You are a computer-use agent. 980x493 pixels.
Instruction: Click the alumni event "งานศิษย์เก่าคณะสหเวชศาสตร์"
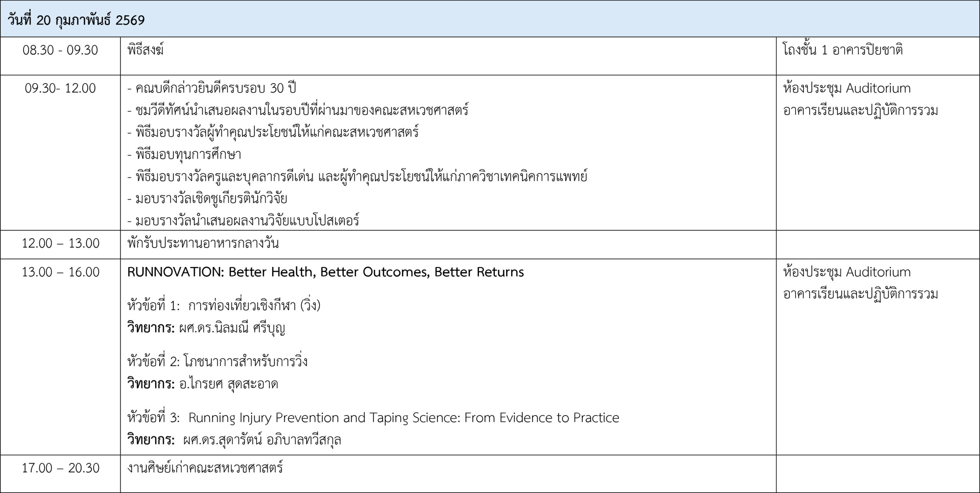click(205, 468)
